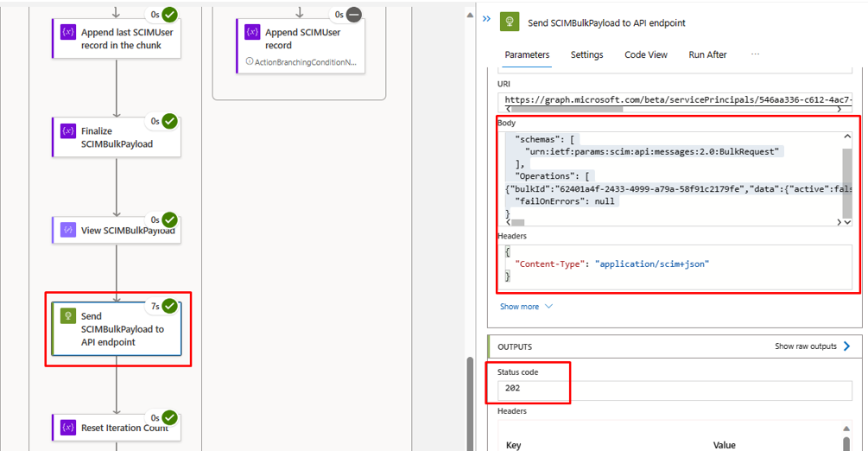Viewport: 868px width, 451px height.
Task: Select the 'Send SCIMBulkPayload to API endpoint' action
Action: pos(117,328)
